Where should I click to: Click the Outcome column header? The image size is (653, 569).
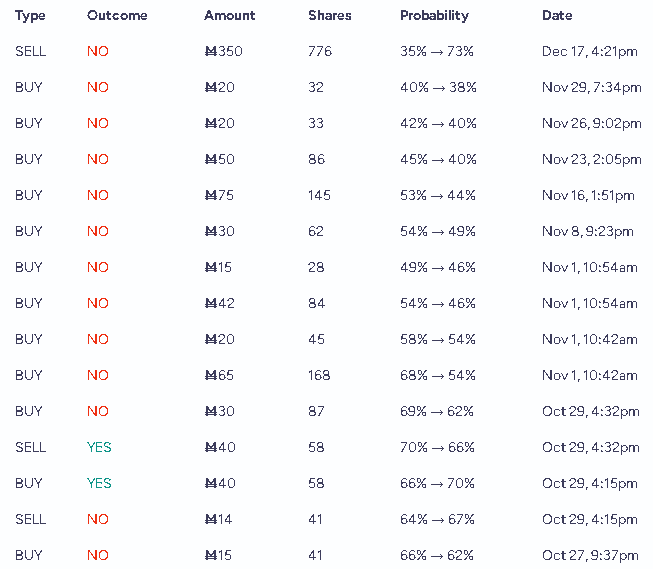point(117,15)
